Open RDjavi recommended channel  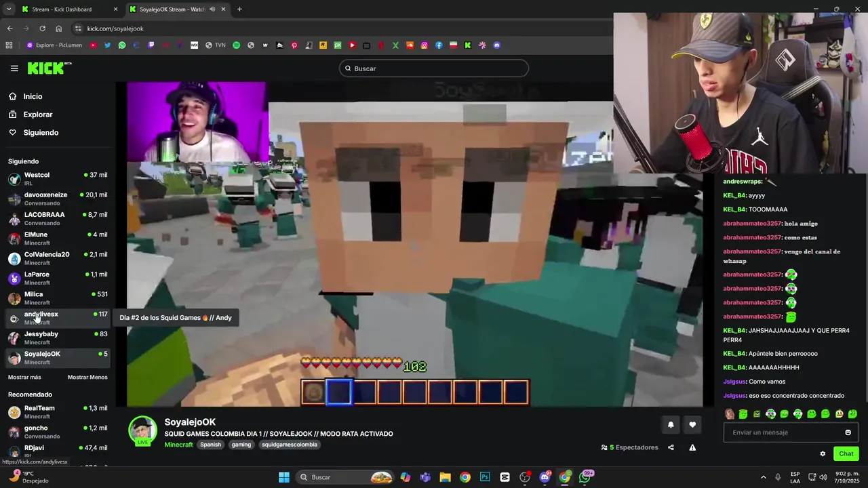click(58, 451)
